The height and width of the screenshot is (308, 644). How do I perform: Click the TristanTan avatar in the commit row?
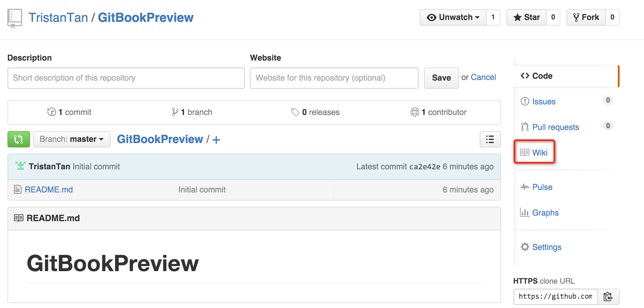pyautogui.click(x=21, y=166)
